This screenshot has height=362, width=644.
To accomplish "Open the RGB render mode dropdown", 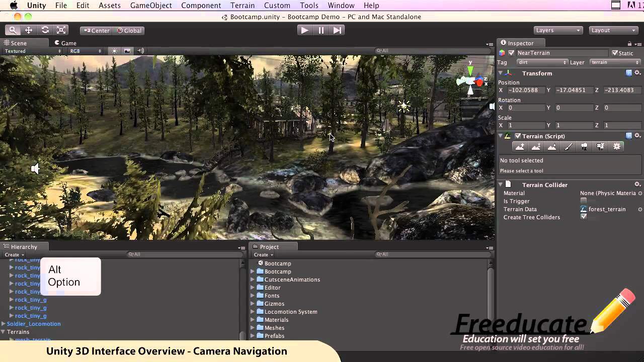I will 86,51.
